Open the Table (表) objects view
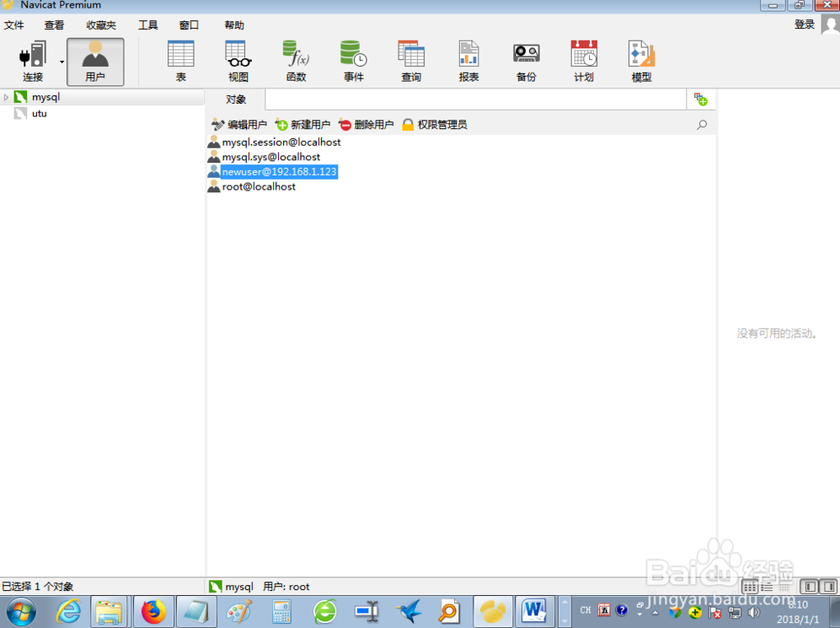The height and width of the screenshot is (628, 840). click(181, 62)
